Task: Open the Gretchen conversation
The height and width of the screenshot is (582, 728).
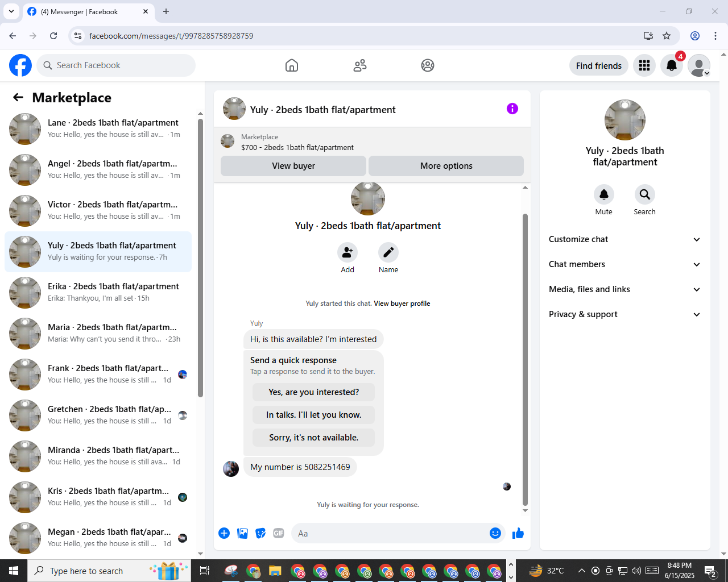Action: [x=98, y=415]
